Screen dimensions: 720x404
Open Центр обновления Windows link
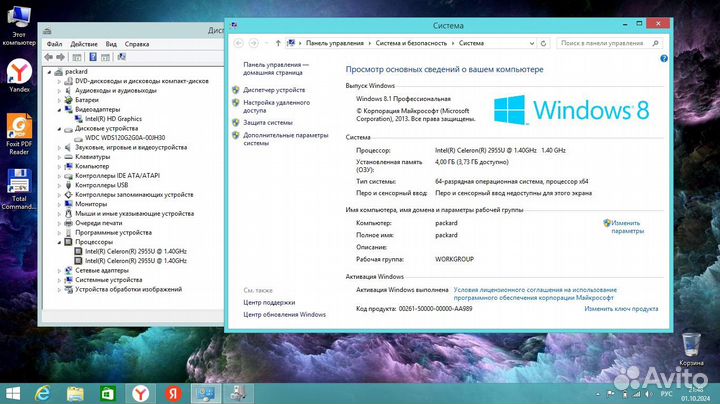[284, 315]
